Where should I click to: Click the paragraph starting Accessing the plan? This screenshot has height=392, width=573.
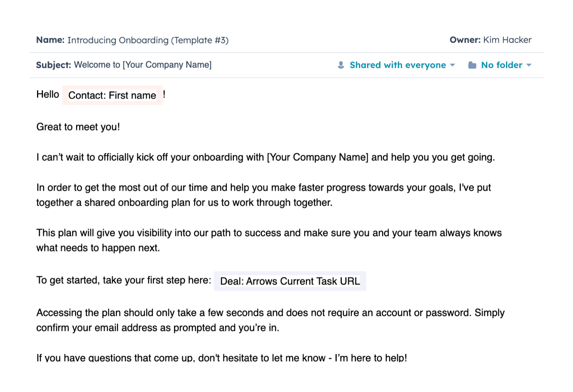(270, 320)
